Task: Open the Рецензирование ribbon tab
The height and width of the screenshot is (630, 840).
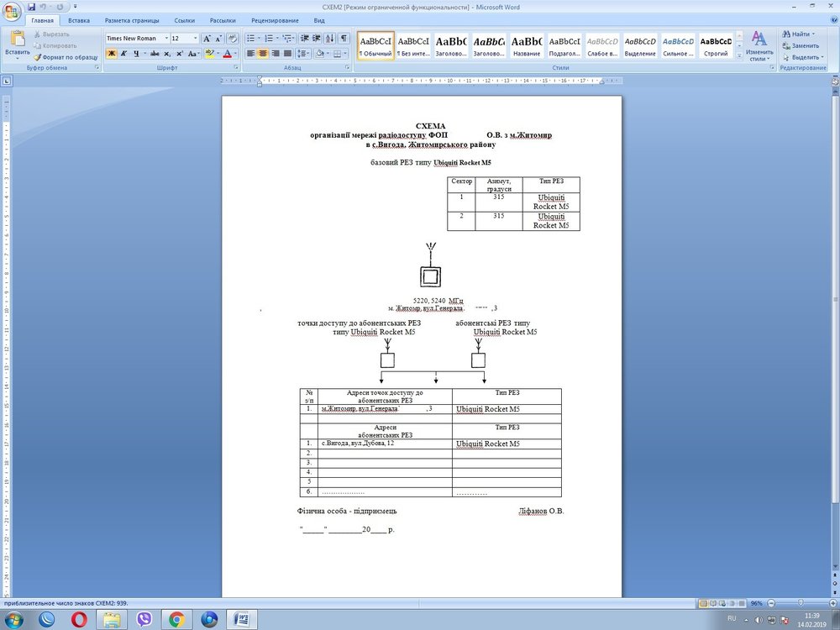Action: click(x=274, y=19)
